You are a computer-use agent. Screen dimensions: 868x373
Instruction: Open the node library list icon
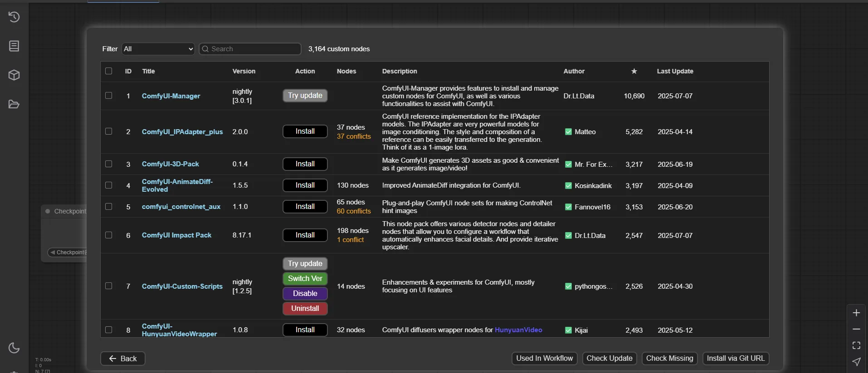point(14,46)
